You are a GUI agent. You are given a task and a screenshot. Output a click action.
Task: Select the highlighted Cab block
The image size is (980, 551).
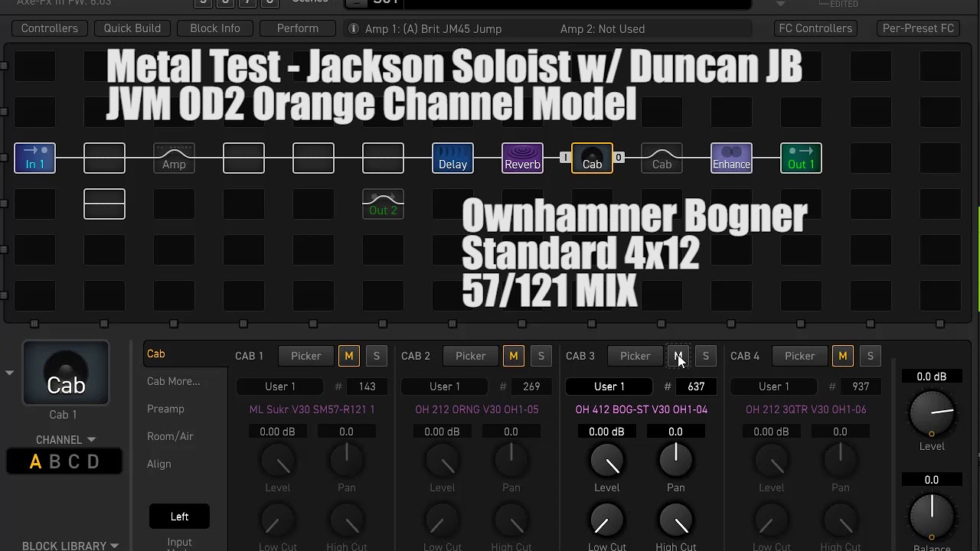coord(592,158)
